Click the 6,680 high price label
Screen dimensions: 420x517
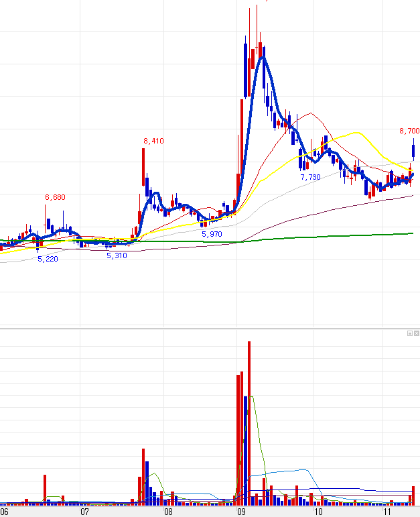tap(55, 197)
